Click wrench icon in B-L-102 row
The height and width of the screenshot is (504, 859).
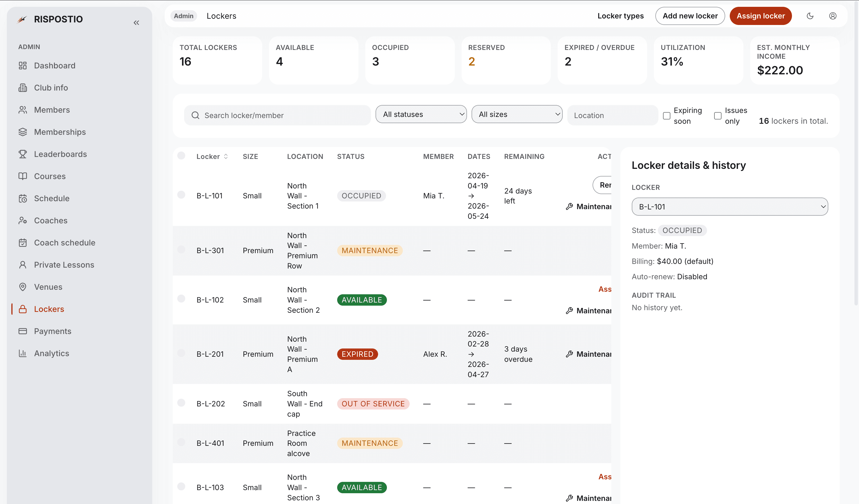click(569, 310)
